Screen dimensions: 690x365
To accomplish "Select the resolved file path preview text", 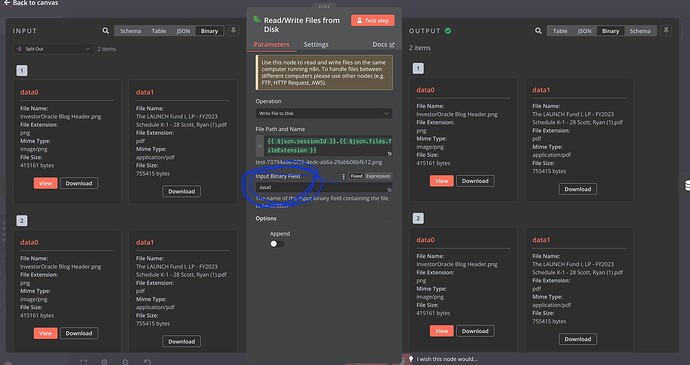I will tap(319, 162).
